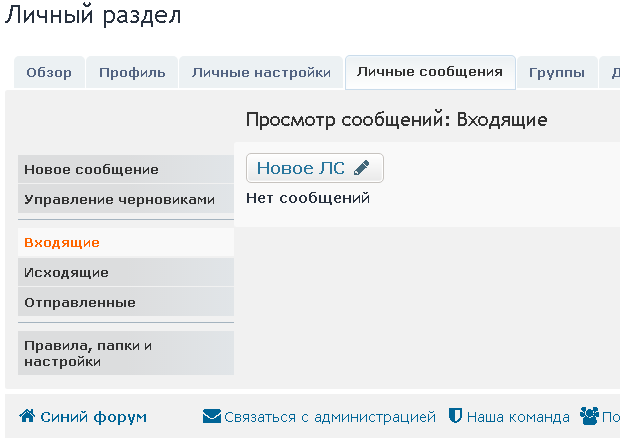Select the Входящие folder

point(62,242)
